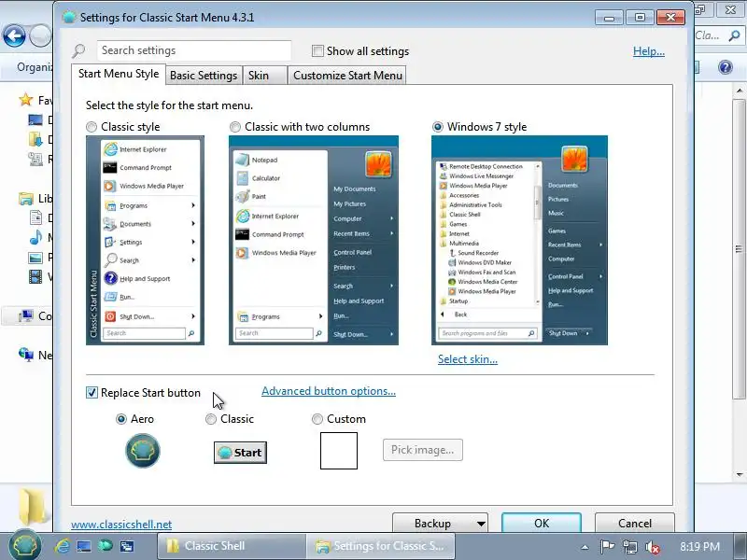Click the Show Desktop icon in quick launch
This screenshot has height=560, width=747.
(x=84, y=546)
